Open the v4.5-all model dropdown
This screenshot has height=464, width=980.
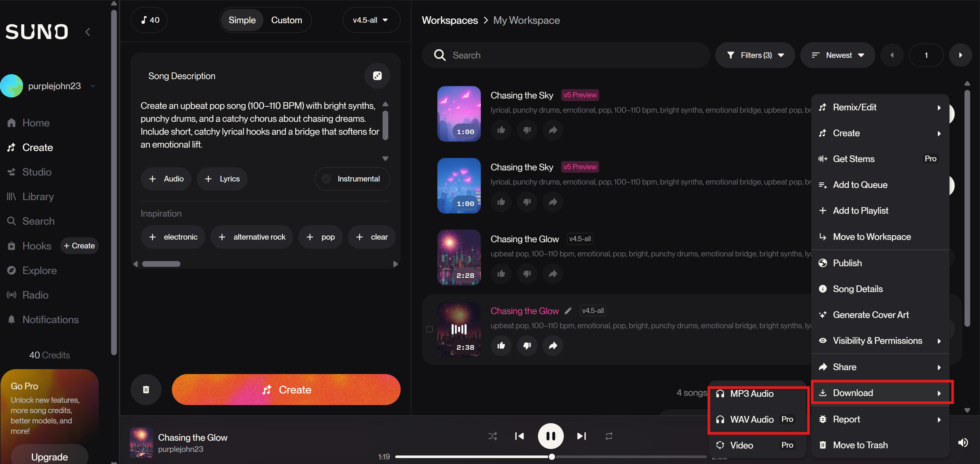tap(371, 20)
